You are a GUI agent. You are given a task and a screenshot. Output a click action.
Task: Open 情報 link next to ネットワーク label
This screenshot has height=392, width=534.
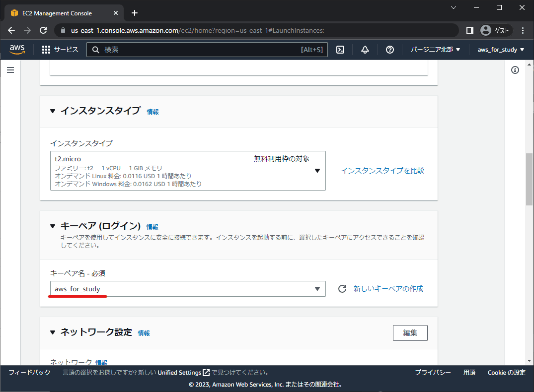pos(101,362)
